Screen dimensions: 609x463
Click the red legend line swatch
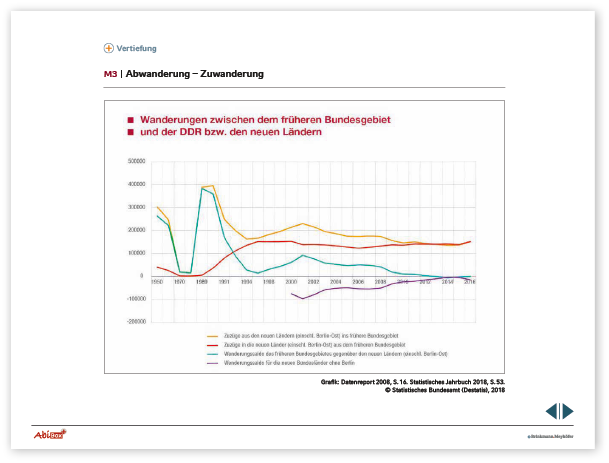click(212, 346)
